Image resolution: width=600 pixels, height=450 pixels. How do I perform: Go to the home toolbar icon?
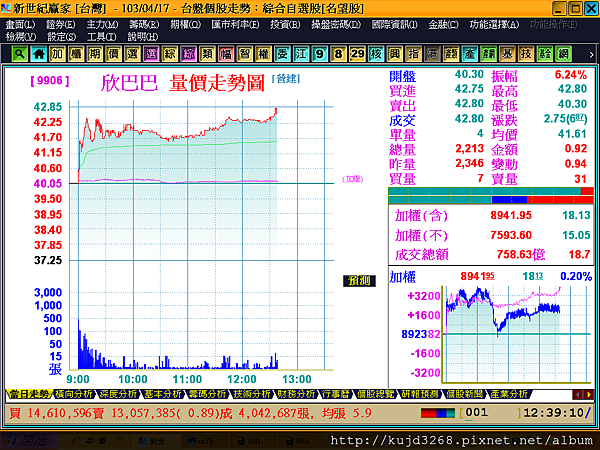click(x=38, y=54)
